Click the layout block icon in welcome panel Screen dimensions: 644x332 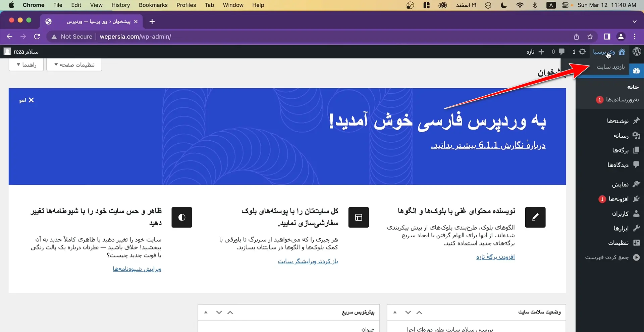click(x=359, y=217)
